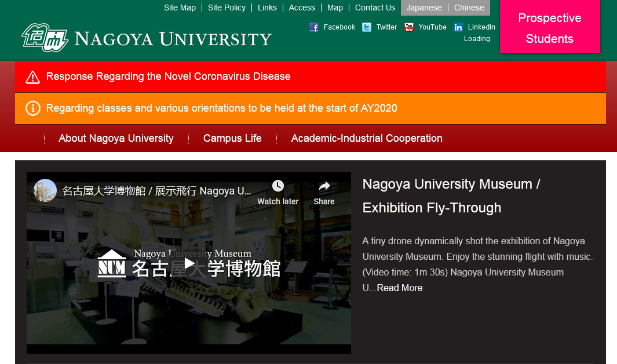Image resolution: width=617 pixels, height=364 pixels.
Task: Open the Contact Us link
Action: [x=375, y=8]
